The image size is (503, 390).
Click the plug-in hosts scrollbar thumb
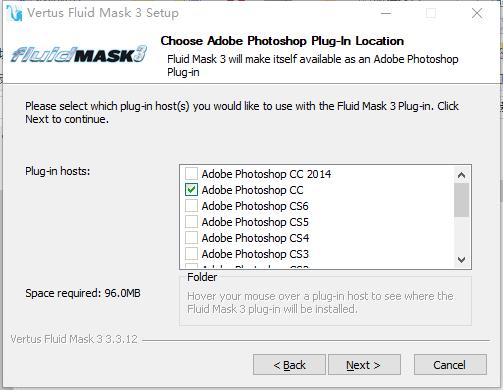[x=461, y=200]
